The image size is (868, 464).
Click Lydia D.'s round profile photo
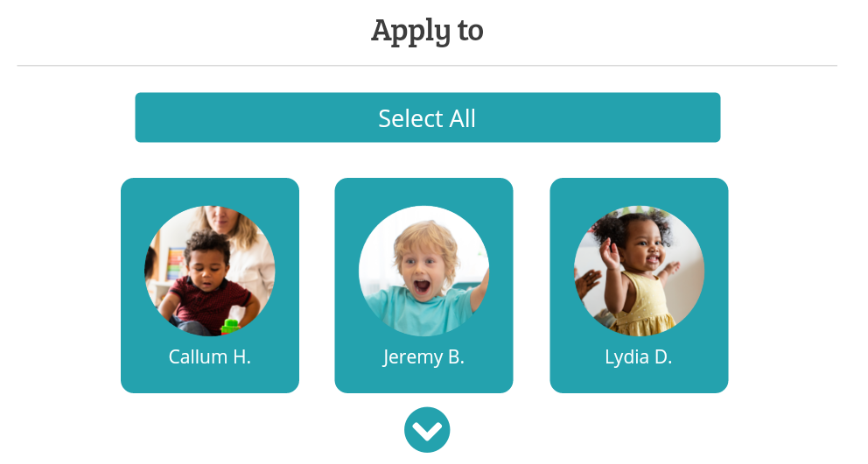pyautogui.click(x=638, y=270)
